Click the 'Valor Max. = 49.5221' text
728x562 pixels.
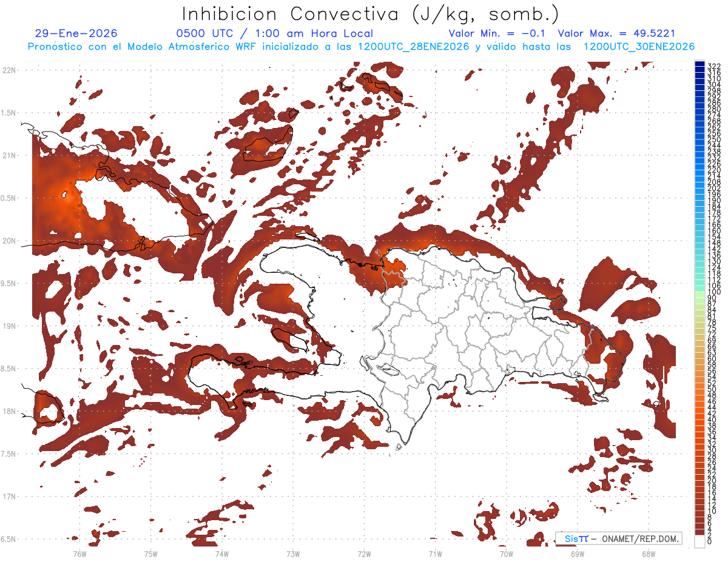point(616,33)
